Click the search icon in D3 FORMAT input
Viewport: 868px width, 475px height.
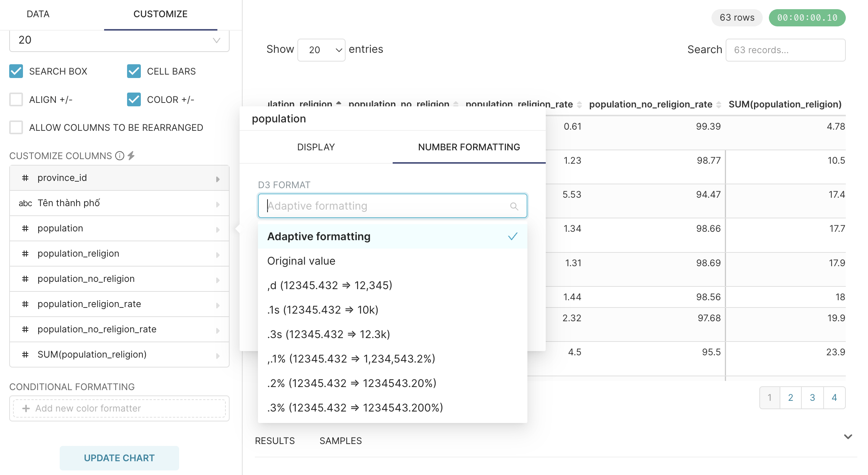pos(514,206)
